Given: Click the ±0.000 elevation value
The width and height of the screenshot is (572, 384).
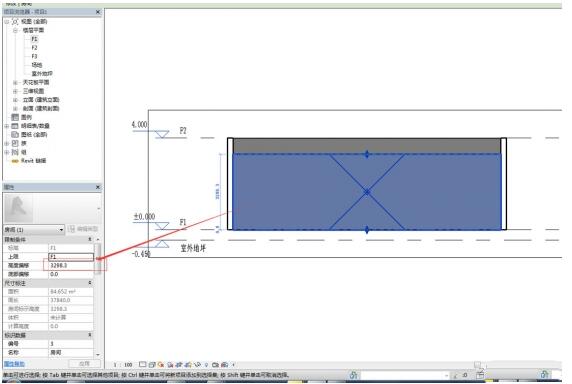Looking at the screenshot, I should 144,217.
